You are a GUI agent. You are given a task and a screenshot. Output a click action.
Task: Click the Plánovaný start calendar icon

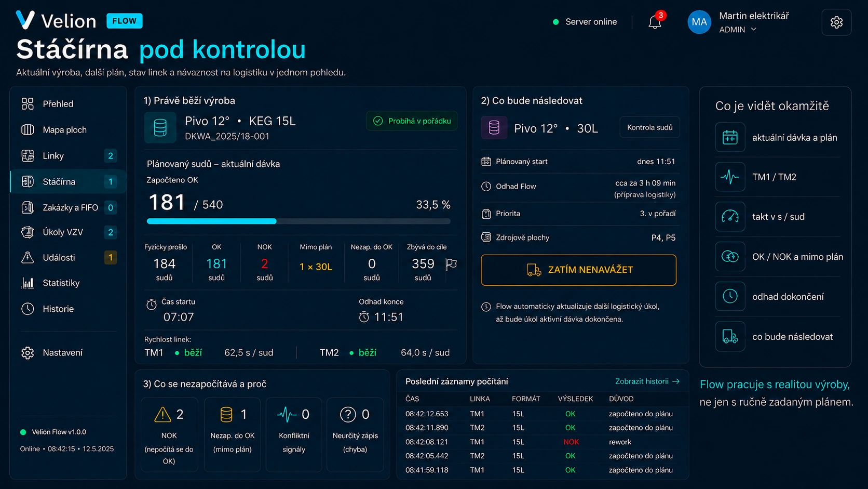[x=486, y=162]
